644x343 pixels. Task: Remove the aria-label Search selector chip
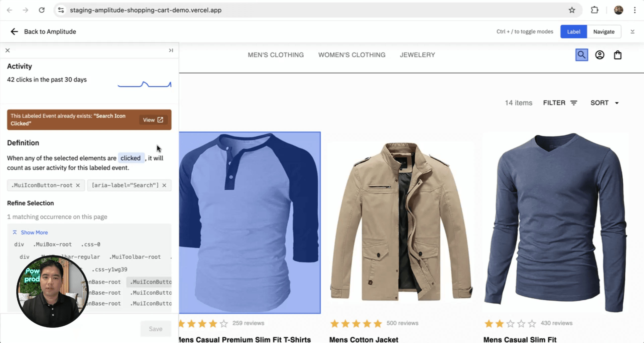click(164, 185)
